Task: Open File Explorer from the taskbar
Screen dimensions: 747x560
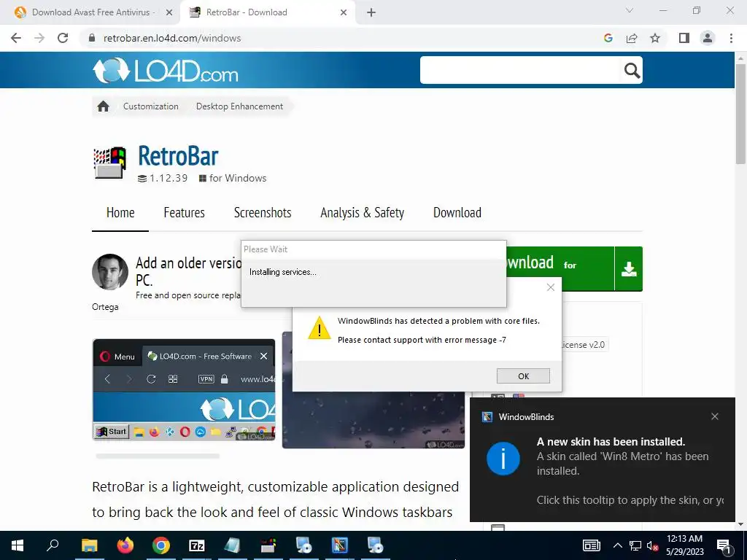Action: coord(89,545)
